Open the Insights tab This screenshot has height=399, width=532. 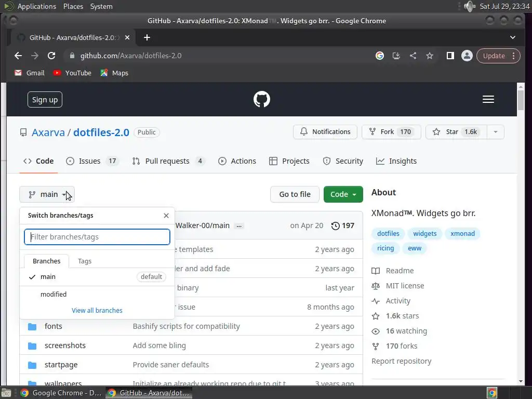[x=396, y=161]
